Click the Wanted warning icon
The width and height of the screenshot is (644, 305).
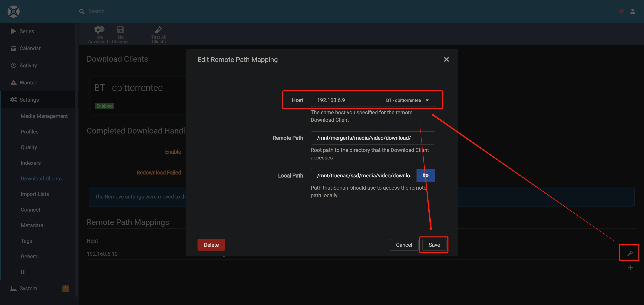click(x=14, y=82)
